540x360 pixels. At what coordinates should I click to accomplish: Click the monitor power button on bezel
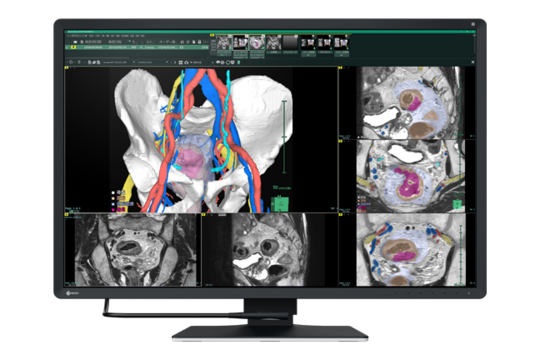pyautogui.click(x=469, y=293)
